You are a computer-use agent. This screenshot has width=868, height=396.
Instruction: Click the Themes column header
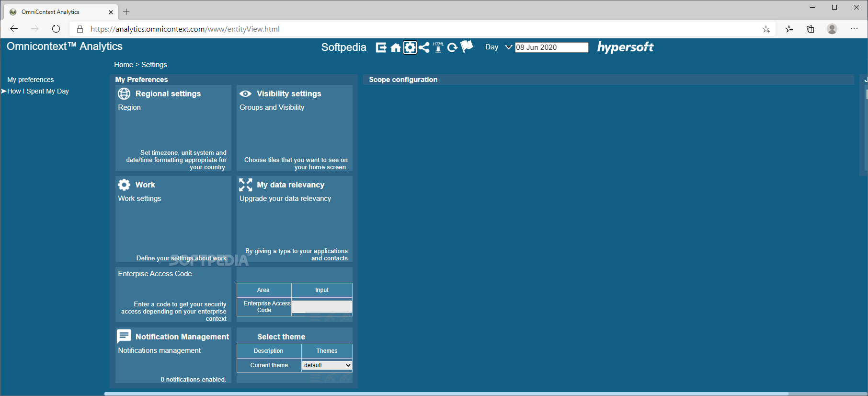[x=327, y=351]
